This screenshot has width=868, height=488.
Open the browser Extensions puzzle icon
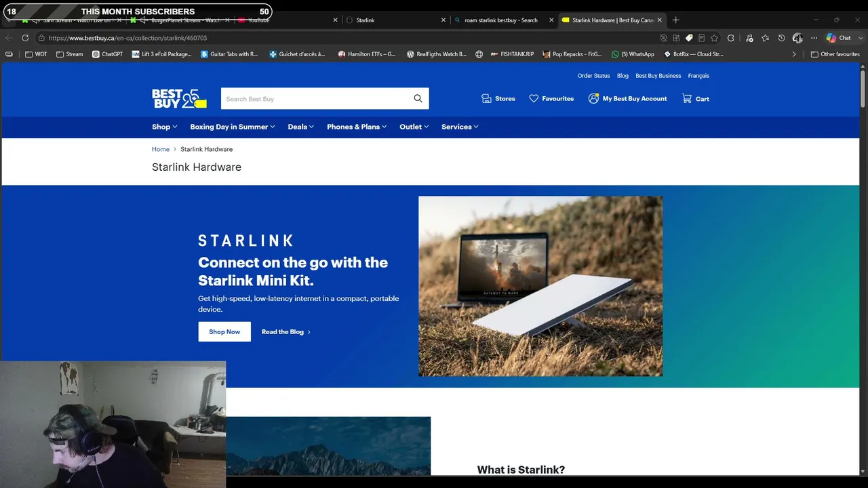coord(731,38)
